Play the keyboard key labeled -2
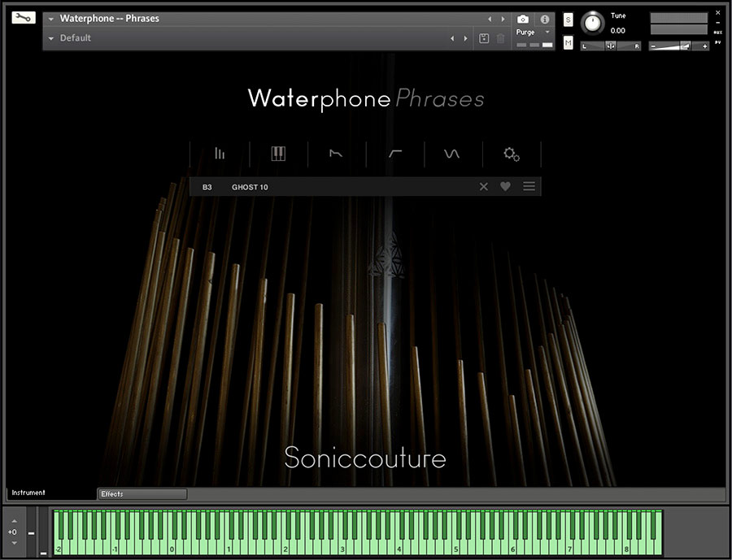The height and width of the screenshot is (560, 732). click(58, 547)
